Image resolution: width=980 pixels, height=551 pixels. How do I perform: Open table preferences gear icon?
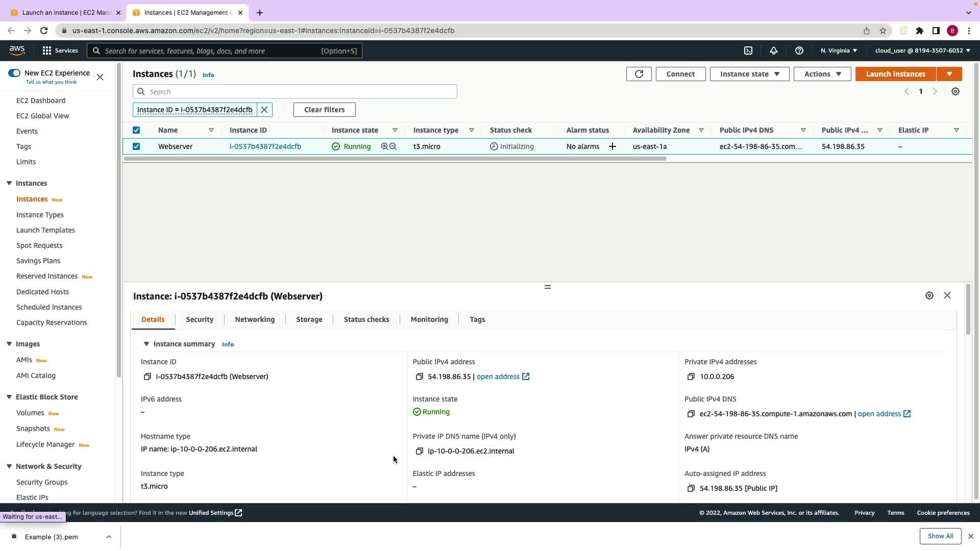click(955, 91)
